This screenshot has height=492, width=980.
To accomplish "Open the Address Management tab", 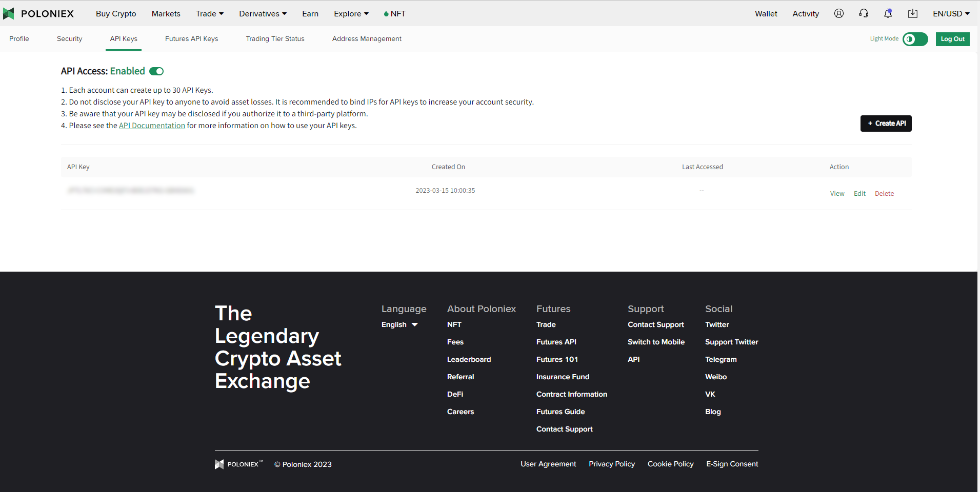I will [x=367, y=39].
